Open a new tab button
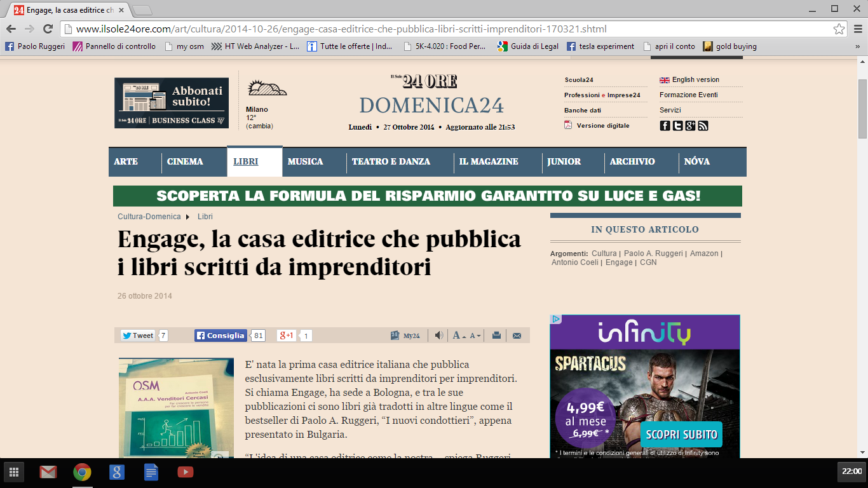The height and width of the screenshot is (488, 868). pos(142,10)
